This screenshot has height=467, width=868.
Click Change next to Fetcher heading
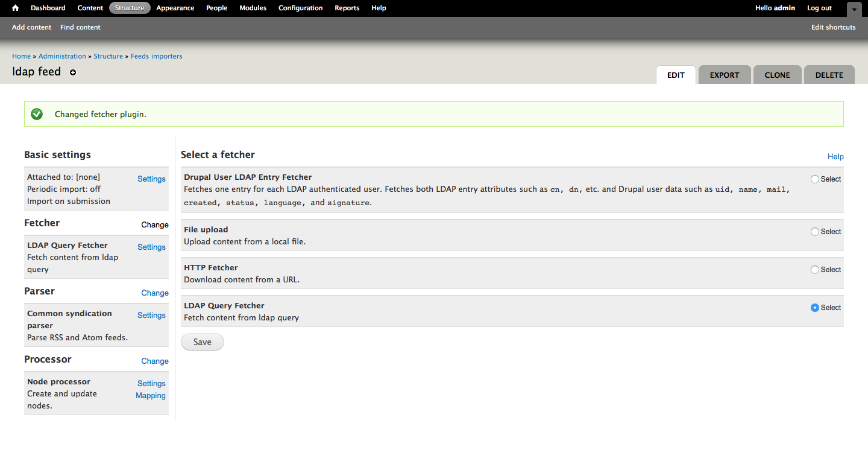coord(155,224)
